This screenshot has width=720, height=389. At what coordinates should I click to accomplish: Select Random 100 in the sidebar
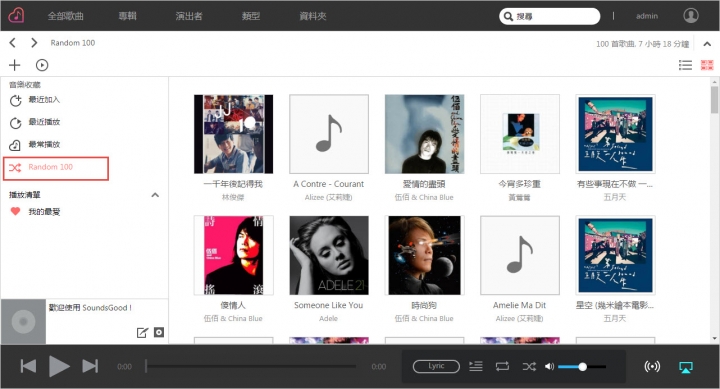[x=56, y=168]
